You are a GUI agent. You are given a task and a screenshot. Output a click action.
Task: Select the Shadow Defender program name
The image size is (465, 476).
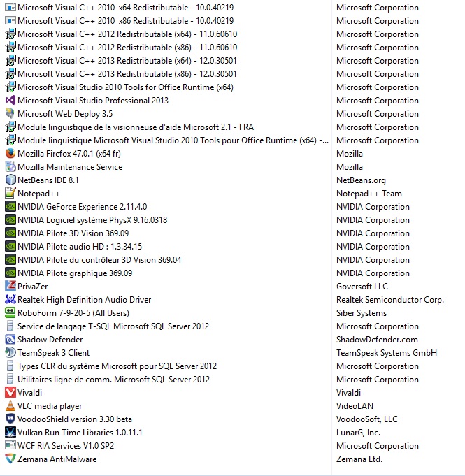click(50, 340)
